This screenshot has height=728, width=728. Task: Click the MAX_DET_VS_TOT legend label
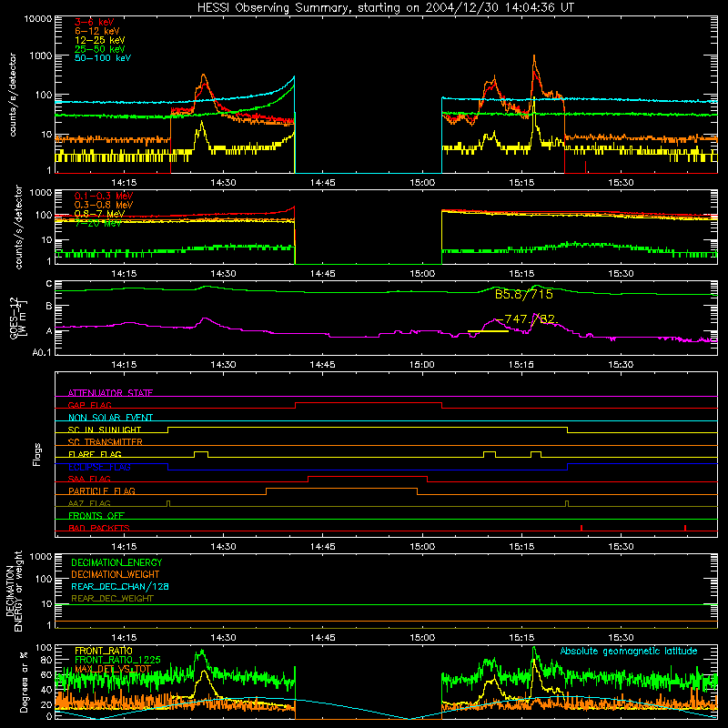113,669
